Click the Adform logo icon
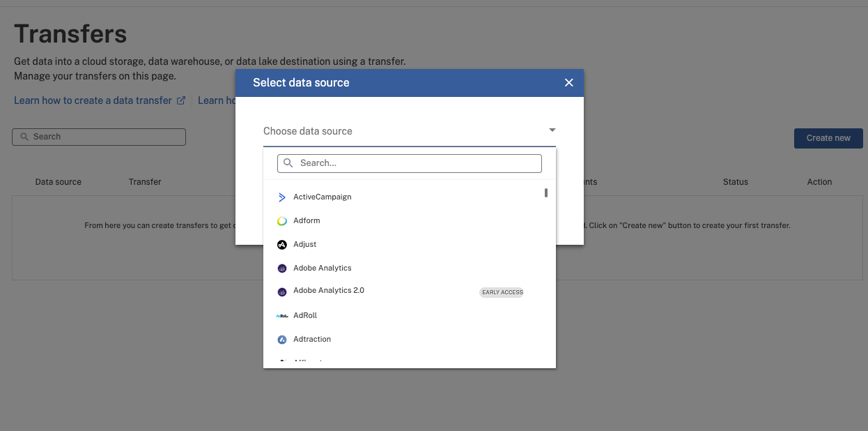 282,221
